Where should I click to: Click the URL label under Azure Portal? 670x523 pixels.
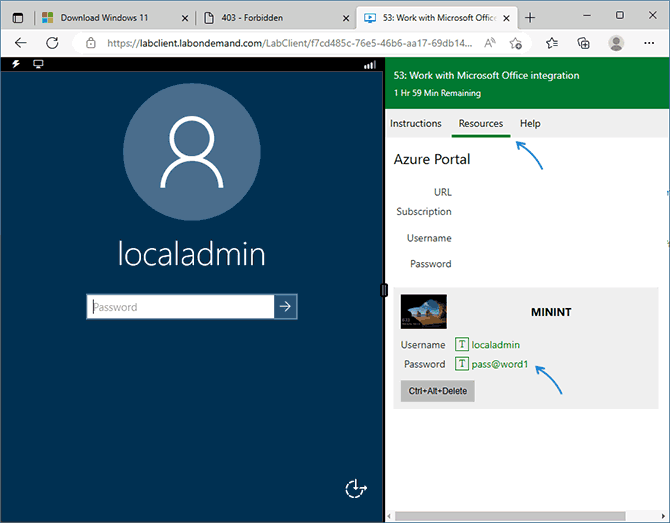click(x=443, y=192)
